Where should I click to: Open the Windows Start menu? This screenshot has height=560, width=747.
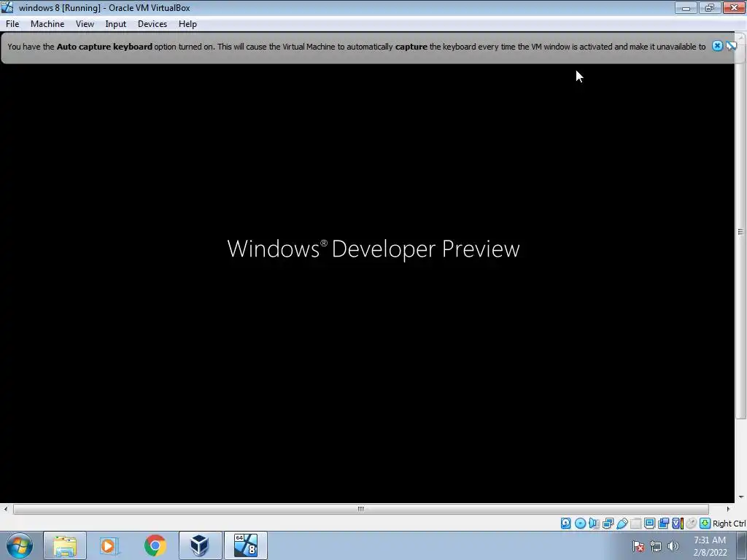(x=20, y=545)
